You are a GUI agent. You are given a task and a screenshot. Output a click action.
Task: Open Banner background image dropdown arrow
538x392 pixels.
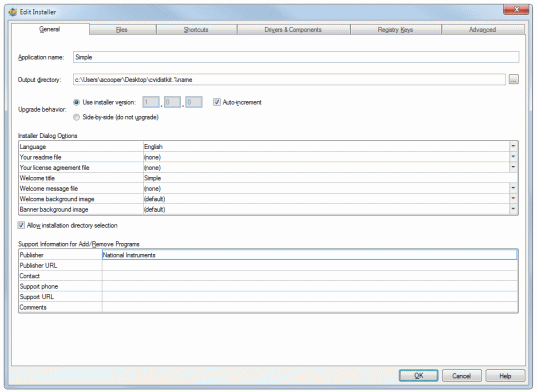point(513,209)
